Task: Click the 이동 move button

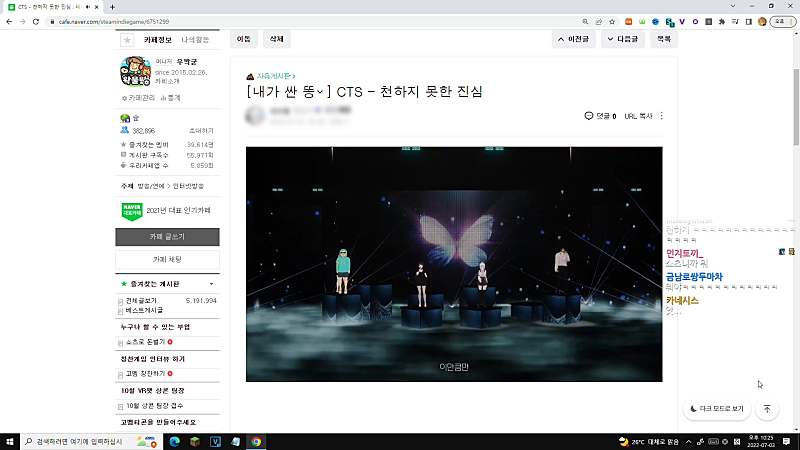Action: pos(244,39)
